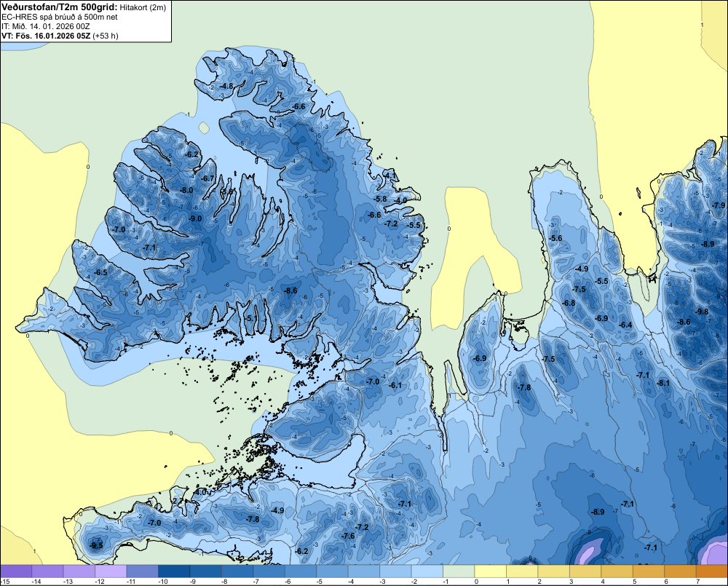Click the -11 to -10 legend color swatch
The height and width of the screenshot is (586, 728).
coord(142,571)
